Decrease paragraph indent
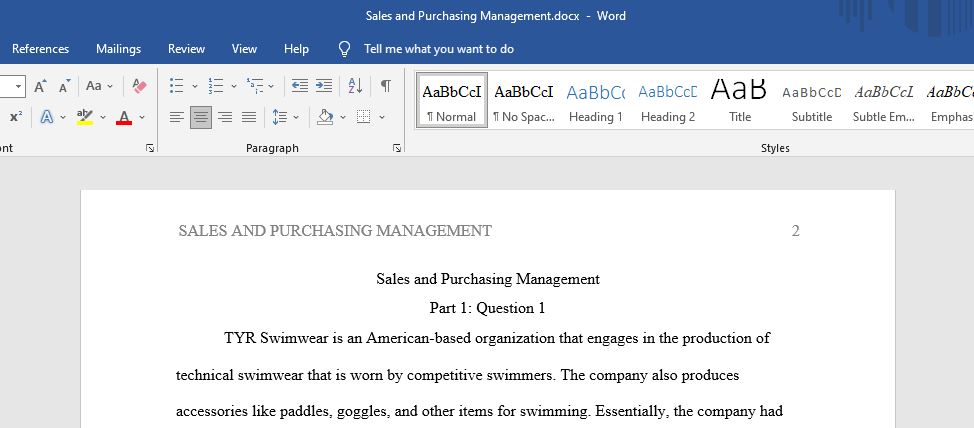 [300, 86]
